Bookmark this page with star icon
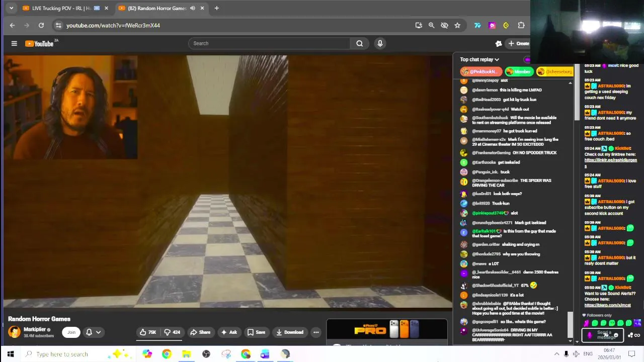 click(457, 25)
